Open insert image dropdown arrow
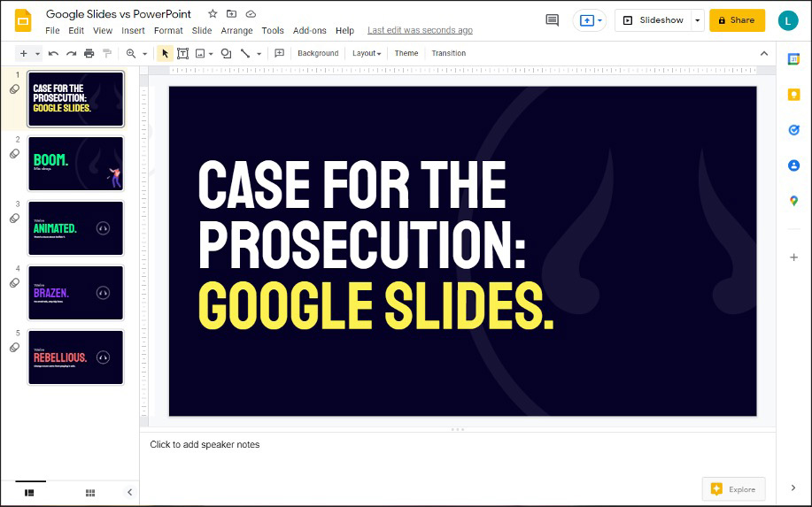812x507 pixels. click(211, 54)
